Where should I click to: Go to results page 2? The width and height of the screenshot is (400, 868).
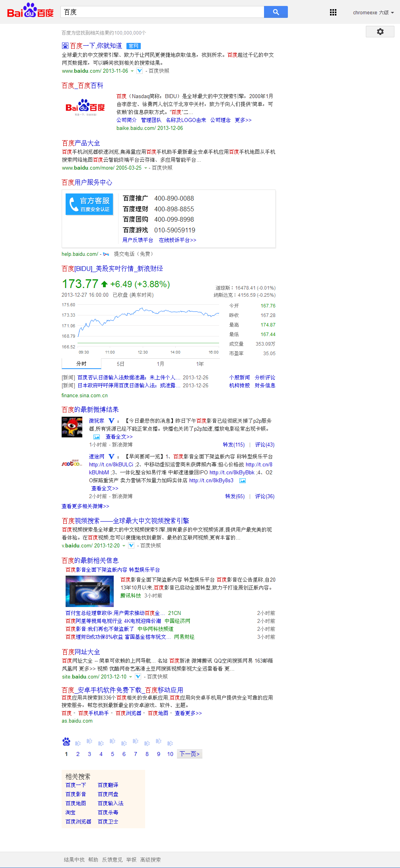(x=78, y=754)
